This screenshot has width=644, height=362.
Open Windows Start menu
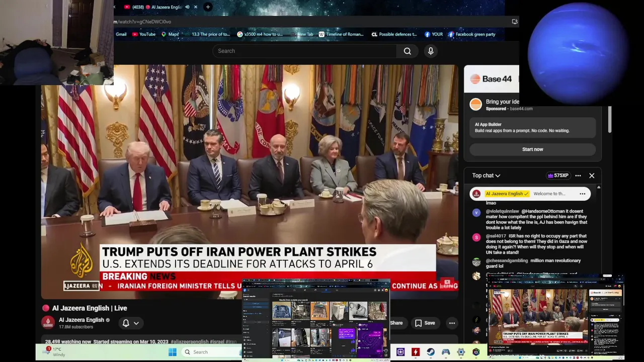pos(173,352)
